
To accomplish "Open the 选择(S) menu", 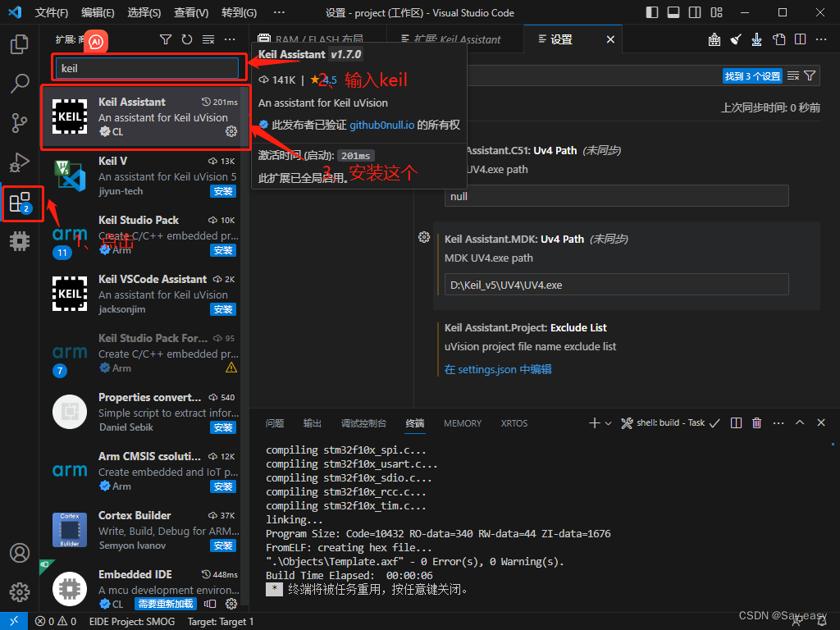I will click(144, 13).
